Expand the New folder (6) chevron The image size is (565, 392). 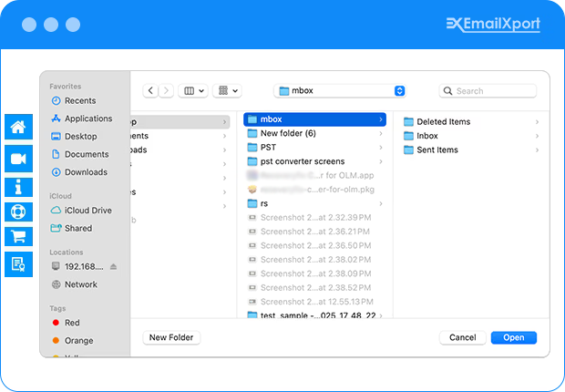click(381, 133)
